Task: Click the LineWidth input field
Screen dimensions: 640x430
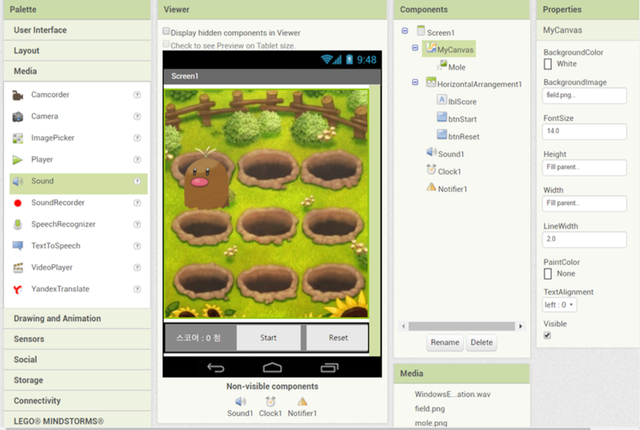Action: (584, 239)
